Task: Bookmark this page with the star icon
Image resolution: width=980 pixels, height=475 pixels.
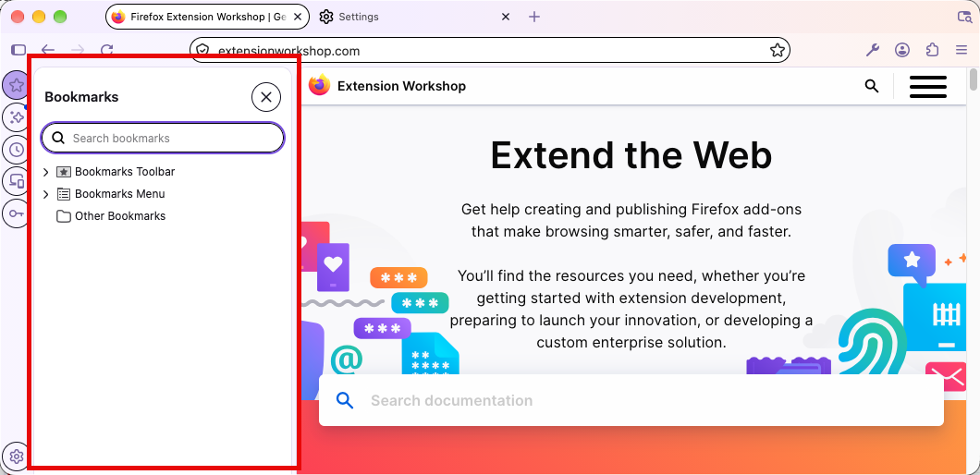Action: 777,51
